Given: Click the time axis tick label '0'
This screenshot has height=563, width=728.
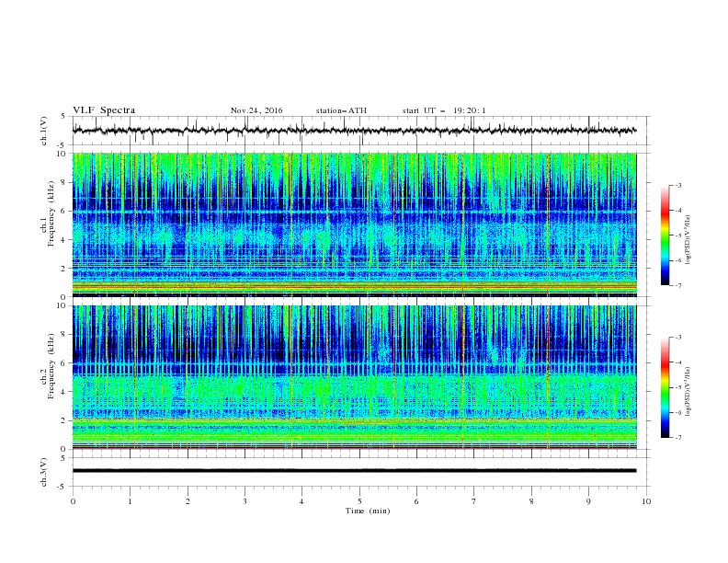Looking at the screenshot, I should [x=73, y=501].
